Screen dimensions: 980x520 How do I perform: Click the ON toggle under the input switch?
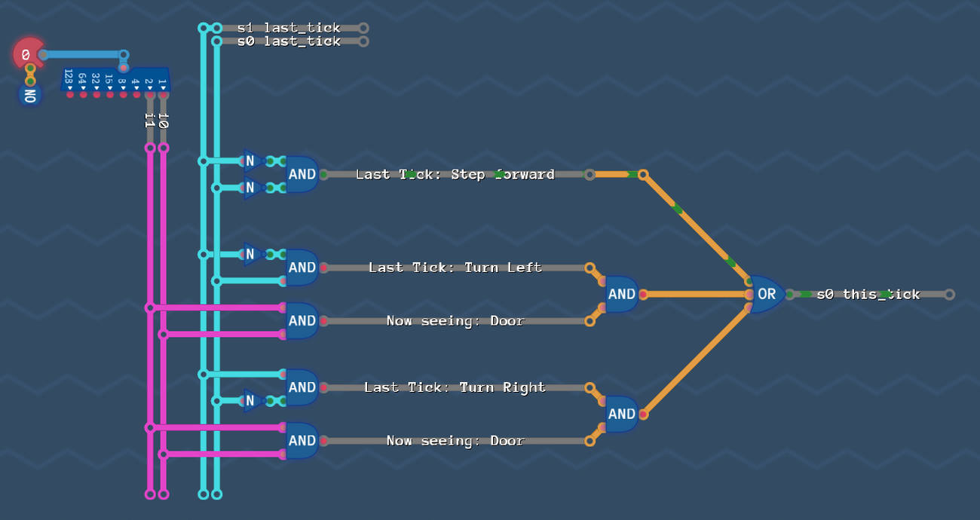(x=29, y=94)
